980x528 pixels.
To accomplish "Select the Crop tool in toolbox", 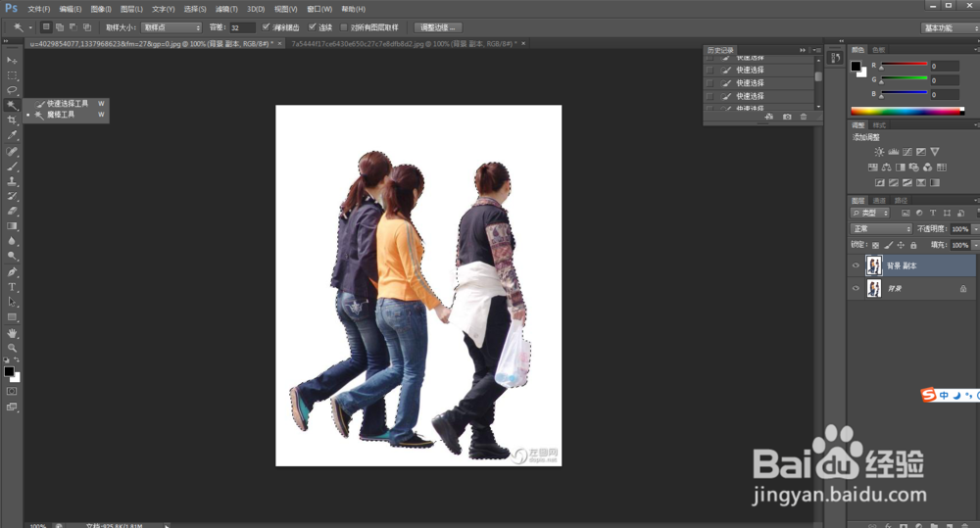I will (x=12, y=120).
